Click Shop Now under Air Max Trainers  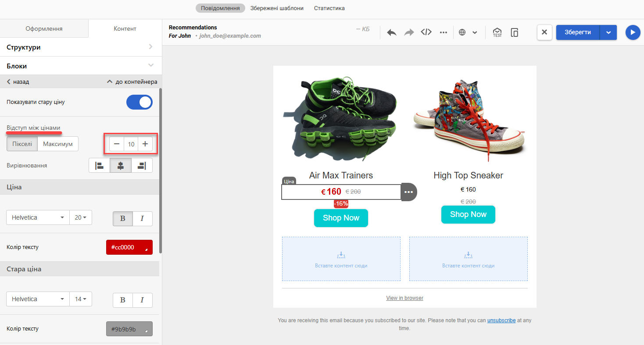341,218
